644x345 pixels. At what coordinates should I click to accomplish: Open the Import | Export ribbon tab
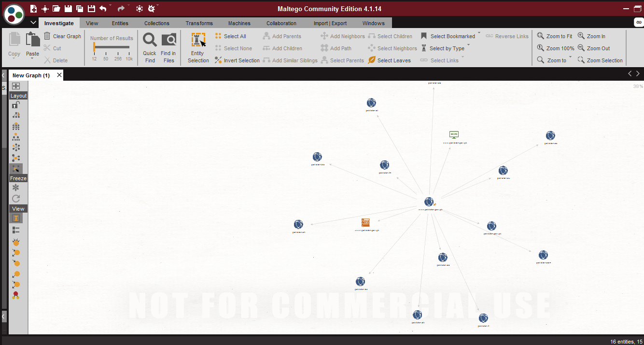(330, 23)
